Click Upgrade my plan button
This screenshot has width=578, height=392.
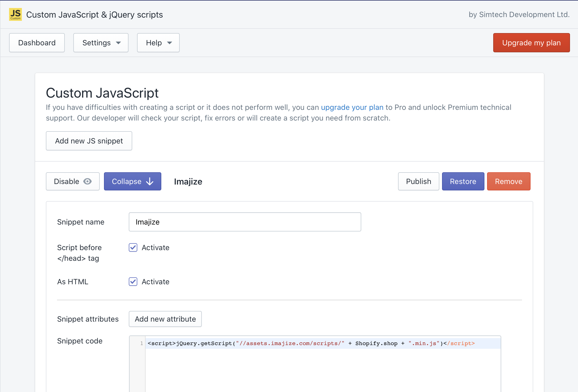coord(531,43)
